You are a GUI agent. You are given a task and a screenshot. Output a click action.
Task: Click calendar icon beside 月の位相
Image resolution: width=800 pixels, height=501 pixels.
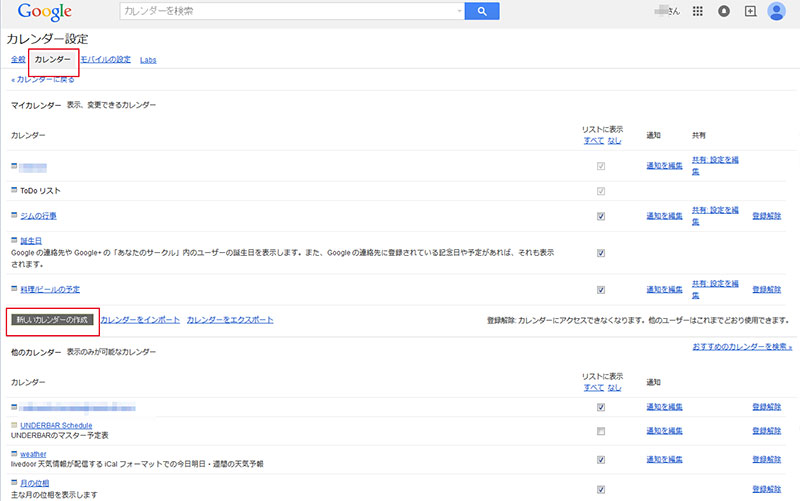coord(14,482)
